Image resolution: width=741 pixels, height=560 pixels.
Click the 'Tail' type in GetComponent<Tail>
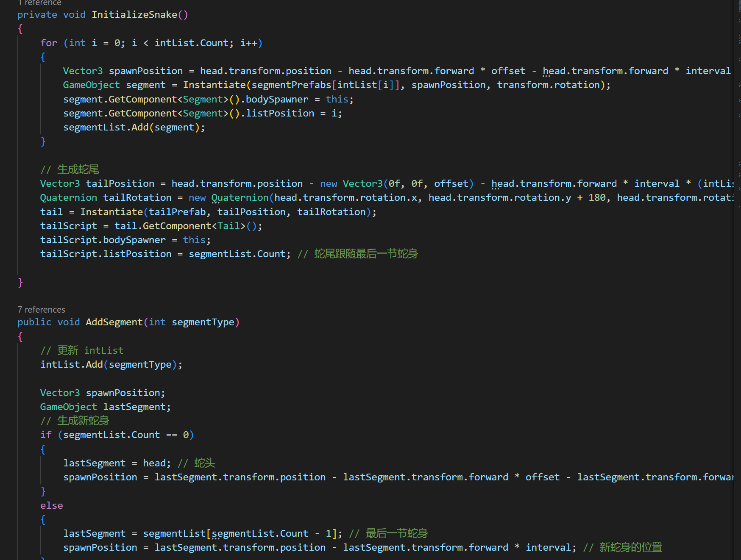228,226
